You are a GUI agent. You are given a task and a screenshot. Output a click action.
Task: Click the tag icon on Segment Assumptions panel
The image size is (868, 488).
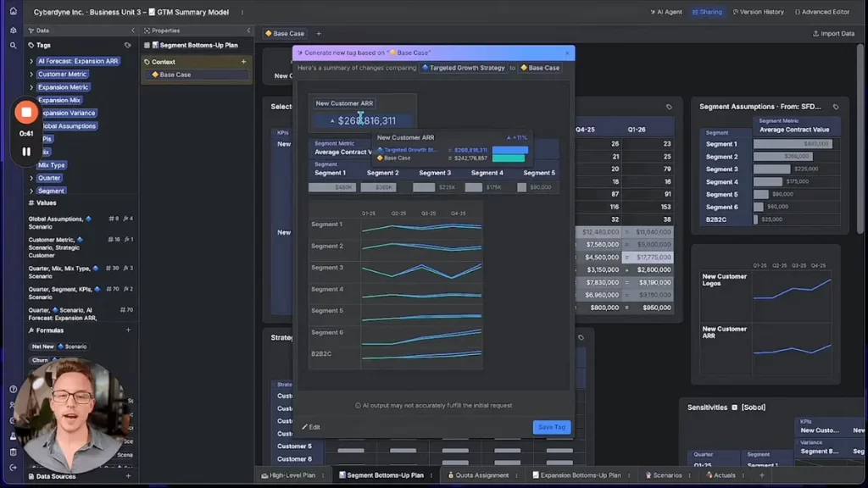[836, 107]
